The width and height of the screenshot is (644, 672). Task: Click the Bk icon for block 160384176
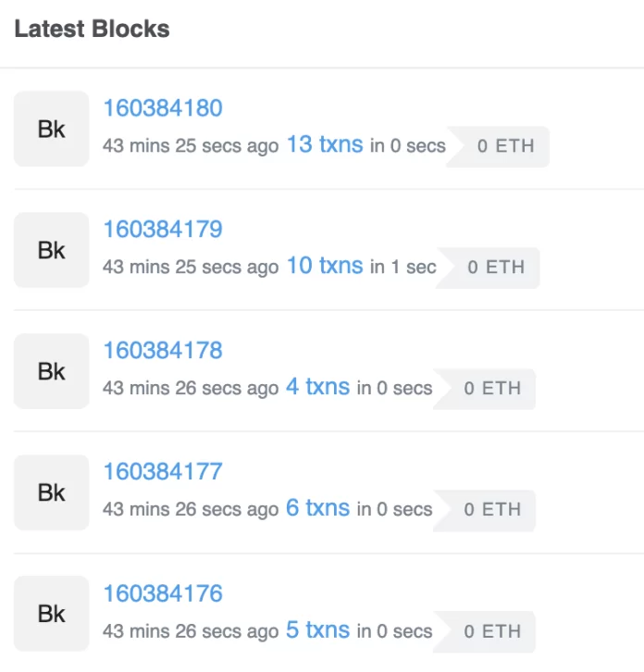[51, 614]
